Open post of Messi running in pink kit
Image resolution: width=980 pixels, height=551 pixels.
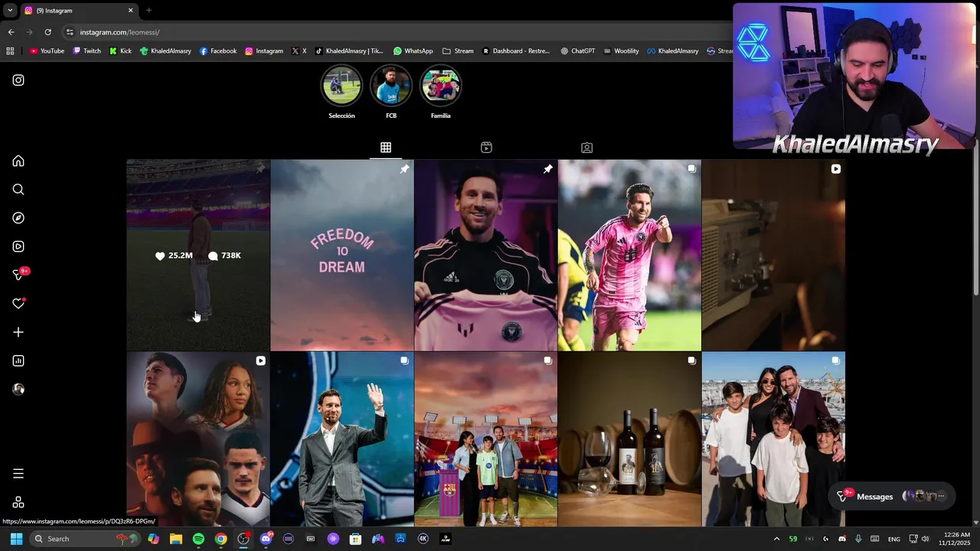point(629,255)
